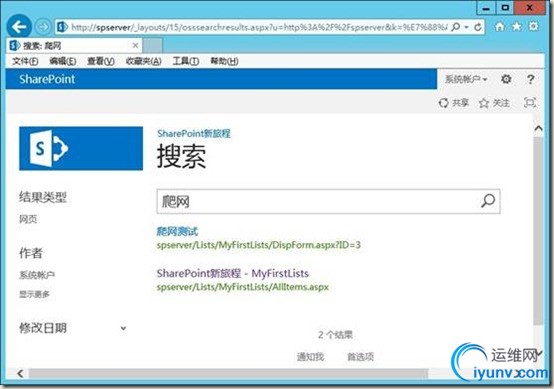Select the 搜索: 爬网 tab
Screen dimensions: 554x389
pos(74,46)
